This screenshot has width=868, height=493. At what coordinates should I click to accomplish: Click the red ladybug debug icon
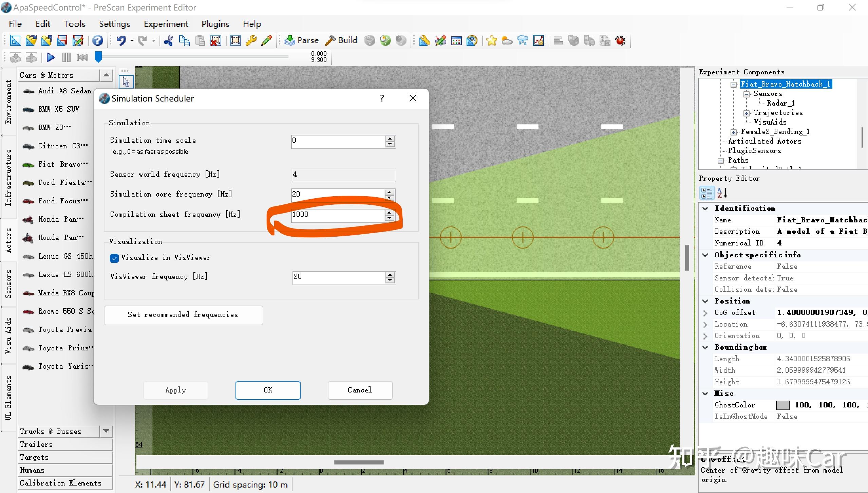click(x=621, y=40)
